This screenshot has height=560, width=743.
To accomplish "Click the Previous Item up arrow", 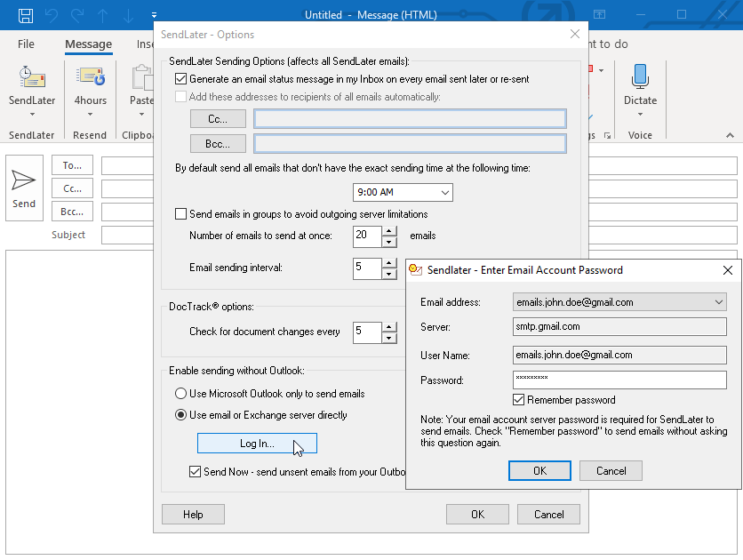I will (102, 15).
